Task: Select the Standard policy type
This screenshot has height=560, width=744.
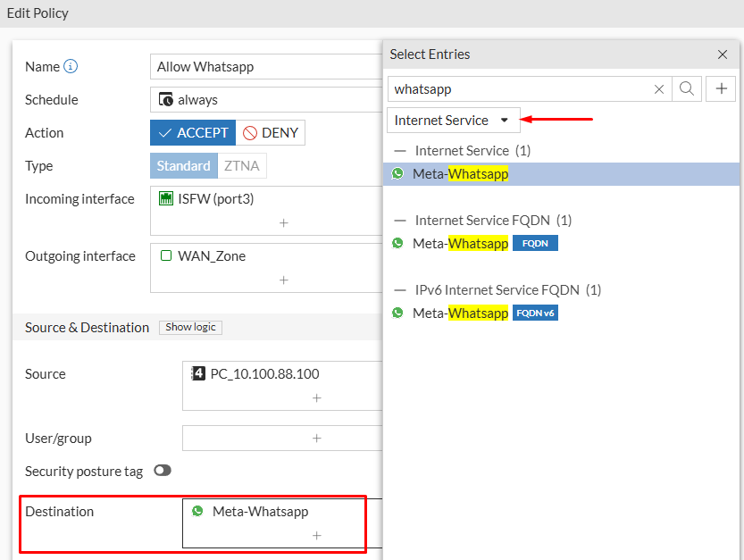Action: point(183,165)
